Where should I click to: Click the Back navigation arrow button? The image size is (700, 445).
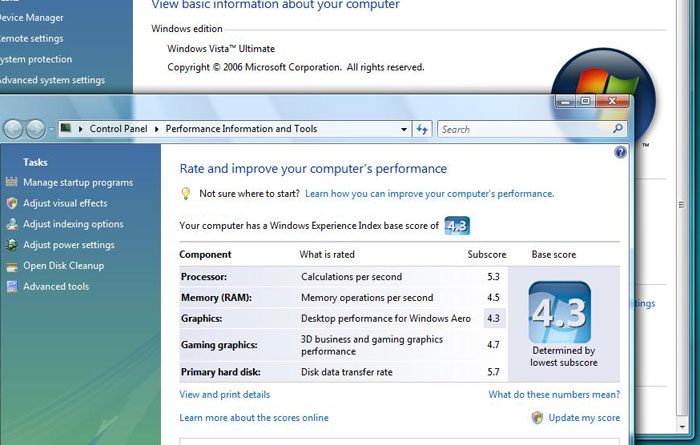pos(13,129)
